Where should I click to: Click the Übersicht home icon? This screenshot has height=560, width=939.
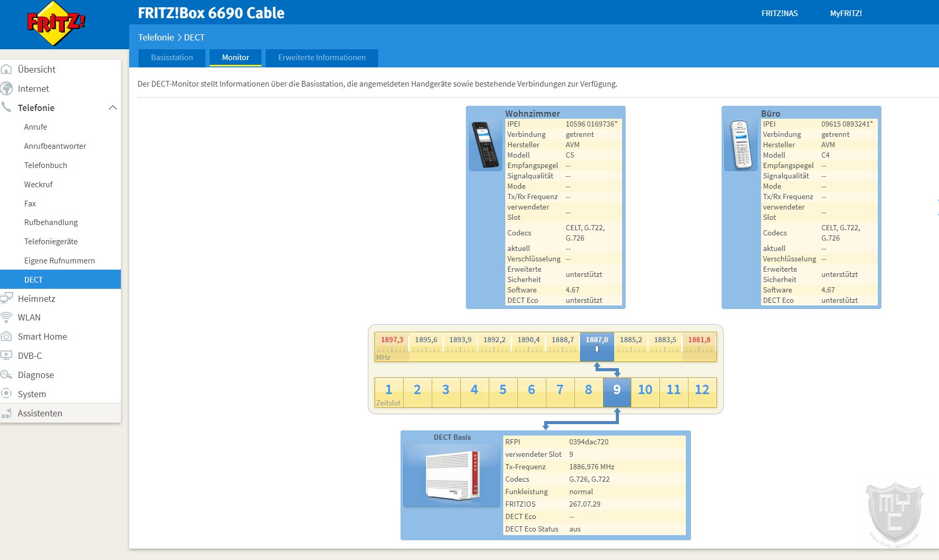point(7,69)
